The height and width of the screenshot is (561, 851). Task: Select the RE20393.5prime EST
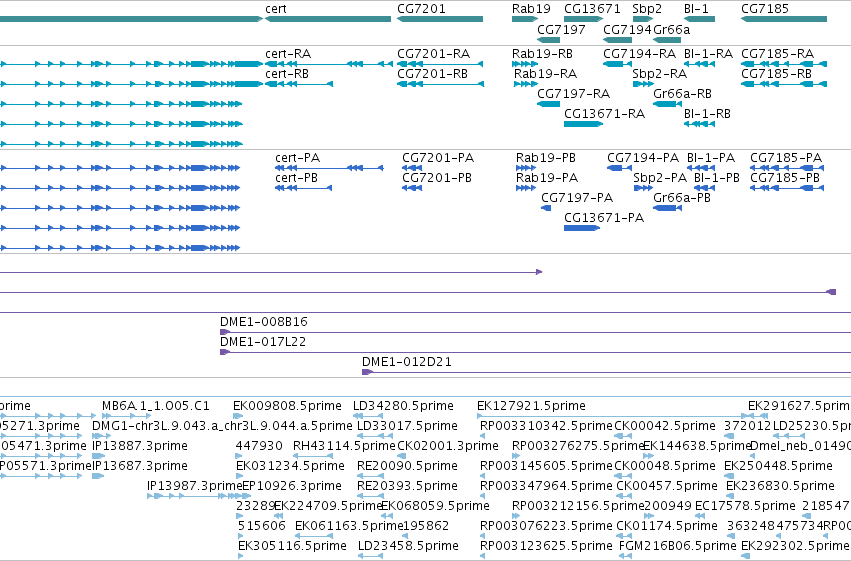pos(371,496)
